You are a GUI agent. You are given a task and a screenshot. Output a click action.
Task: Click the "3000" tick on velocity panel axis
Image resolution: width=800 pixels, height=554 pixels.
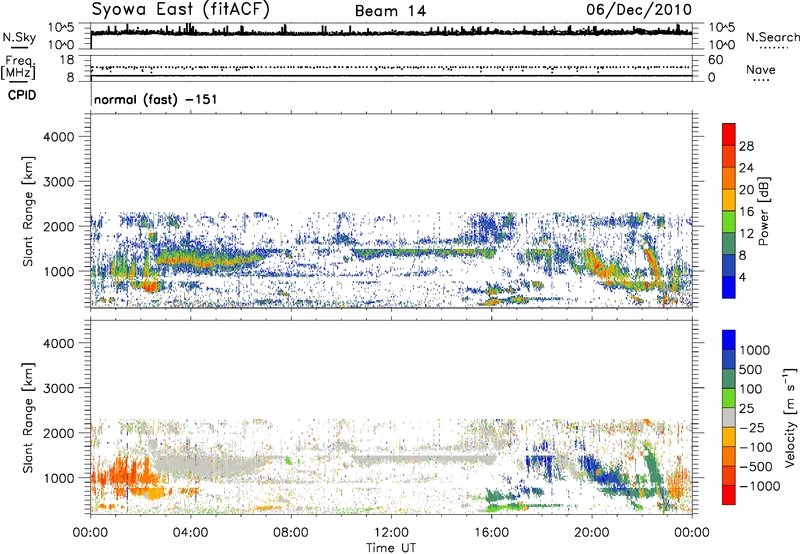pyautogui.click(x=58, y=388)
